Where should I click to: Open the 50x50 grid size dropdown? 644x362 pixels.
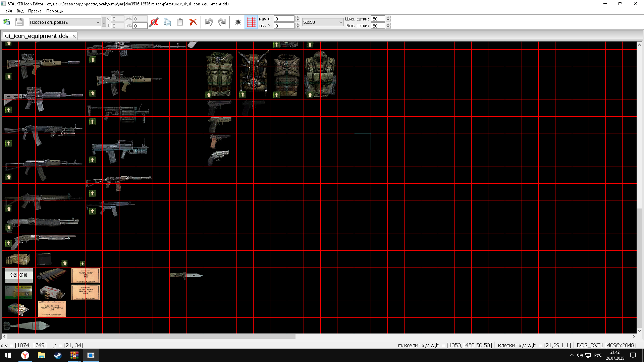[x=323, y=22]
